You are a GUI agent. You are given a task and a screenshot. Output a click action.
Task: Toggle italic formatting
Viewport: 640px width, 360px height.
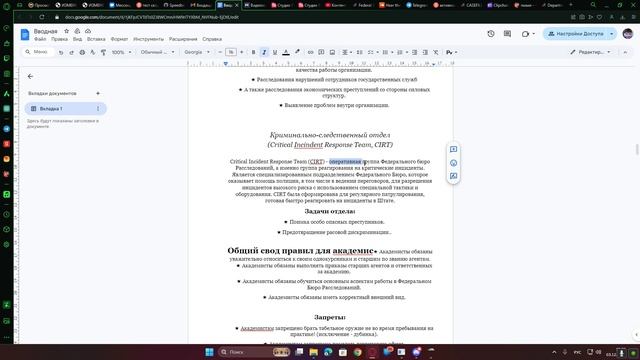(264, 52)
